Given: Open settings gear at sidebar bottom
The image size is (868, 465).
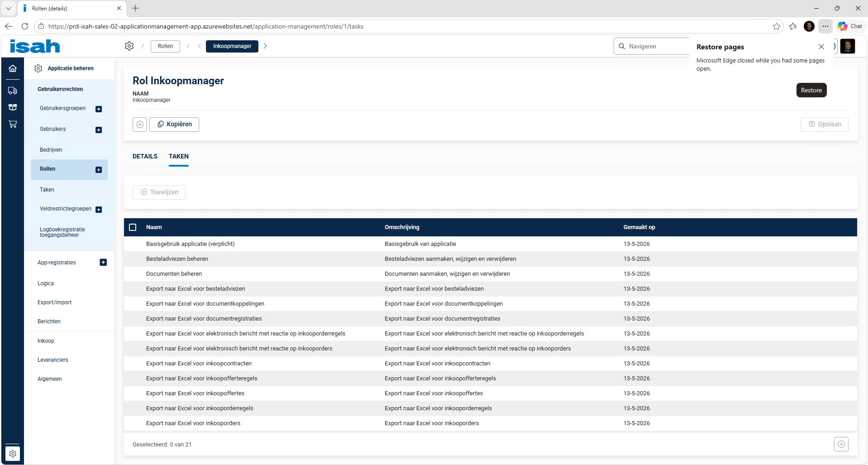Looking at the screenshot, I should pyautogui.click(x=13, y=453).
